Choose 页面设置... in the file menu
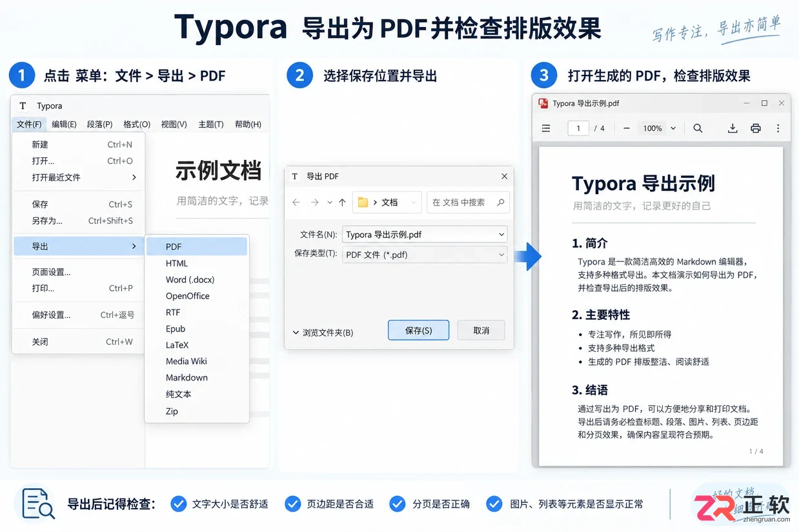This screenshot has width=799, height=532. coord(79,272)
